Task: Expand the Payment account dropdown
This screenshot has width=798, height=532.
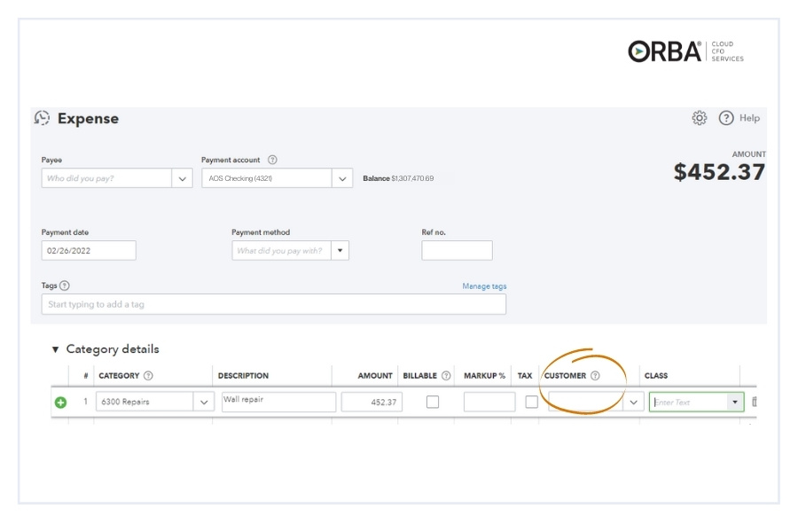Action: pos(342,178)
